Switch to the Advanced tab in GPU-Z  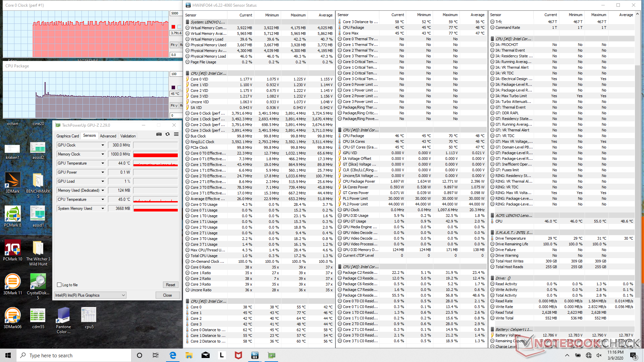[108, 136]
